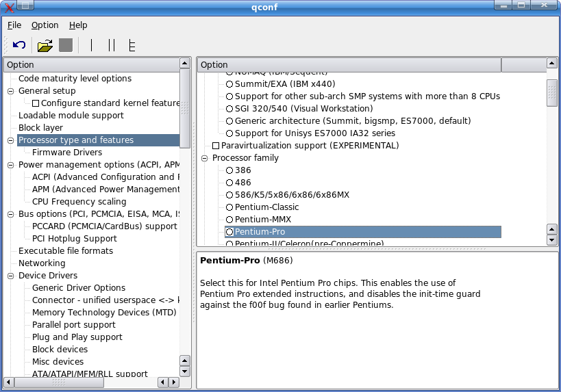The width and height of the screenshot is (561, 392).
Task: Select Summit/EXA (IBM x440) radio button
Action: [x=229, y=84]
